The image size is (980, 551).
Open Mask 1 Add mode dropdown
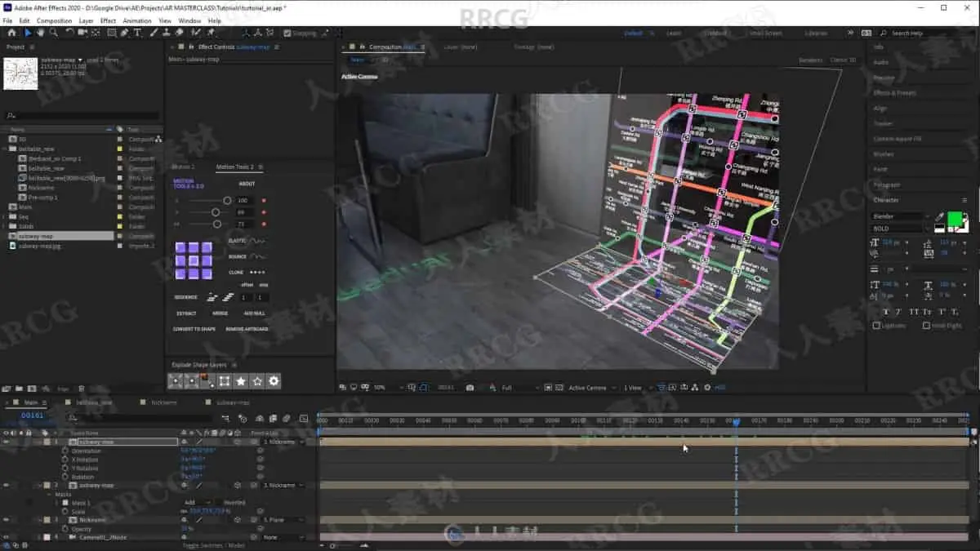pos(197,502)
